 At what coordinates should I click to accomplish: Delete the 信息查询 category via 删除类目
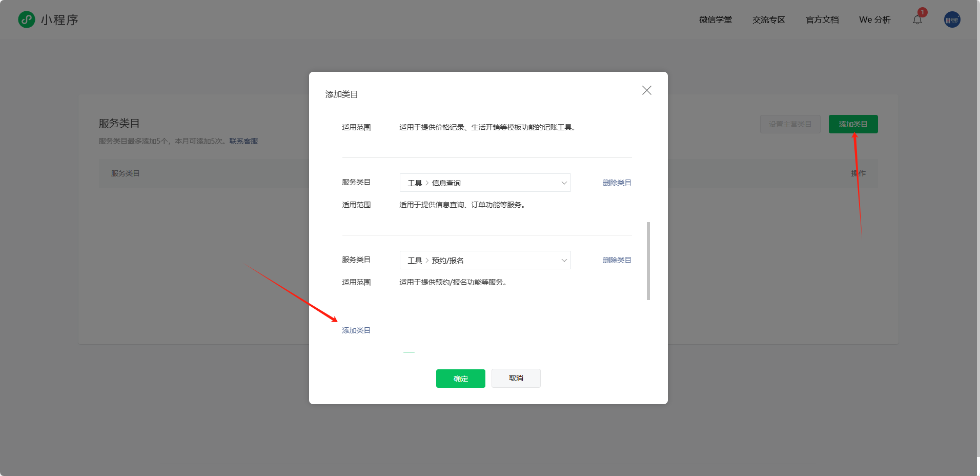617,183
